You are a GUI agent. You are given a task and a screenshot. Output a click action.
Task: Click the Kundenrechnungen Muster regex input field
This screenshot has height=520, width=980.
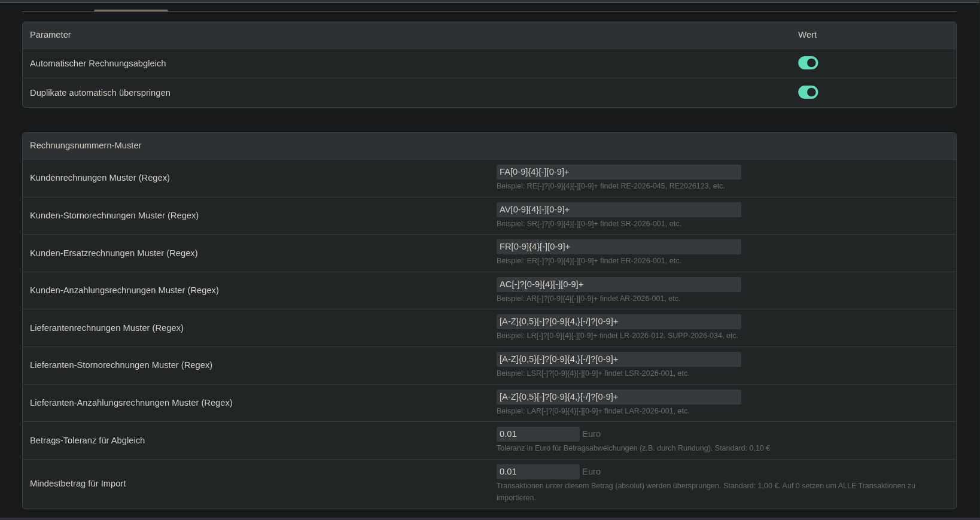(618, 172)
